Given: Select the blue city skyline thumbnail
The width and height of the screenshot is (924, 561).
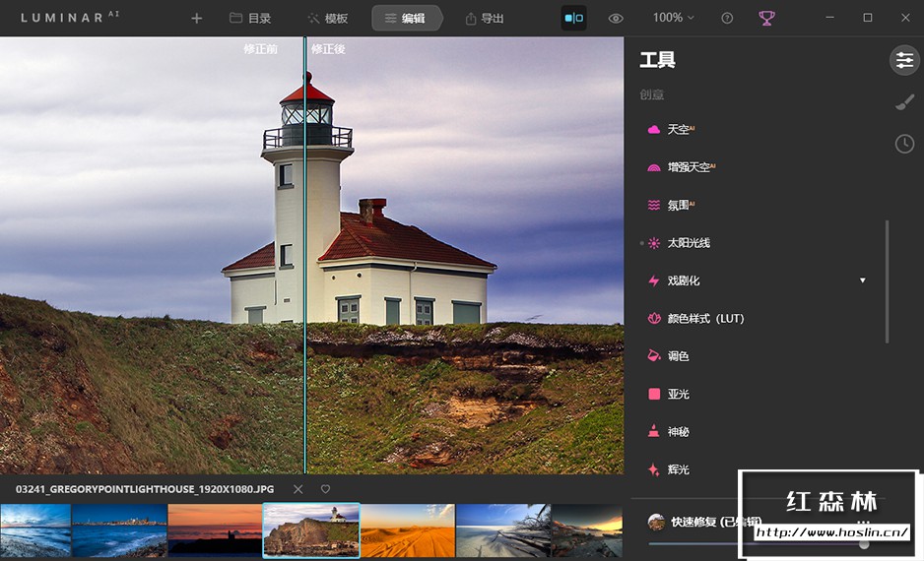Looking at the screenshot, I should (x=119, y=530).
